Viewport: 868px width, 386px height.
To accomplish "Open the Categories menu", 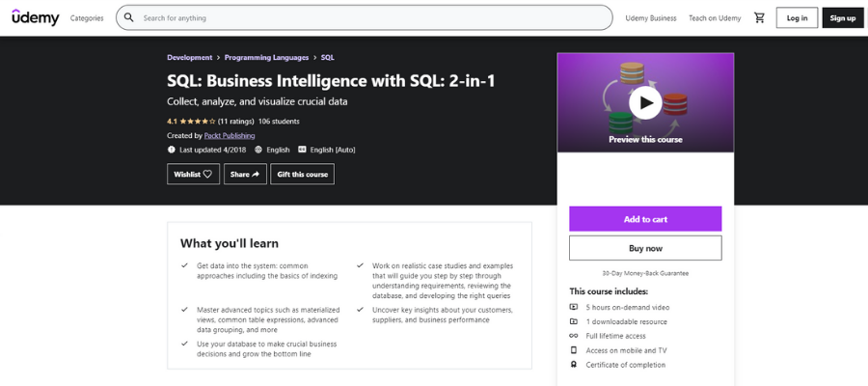I will pos(87,18).
